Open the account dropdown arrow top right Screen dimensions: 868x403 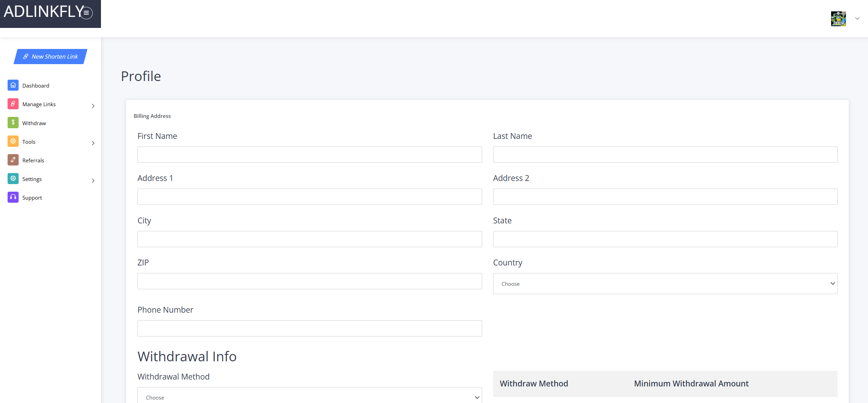[857, 19]
